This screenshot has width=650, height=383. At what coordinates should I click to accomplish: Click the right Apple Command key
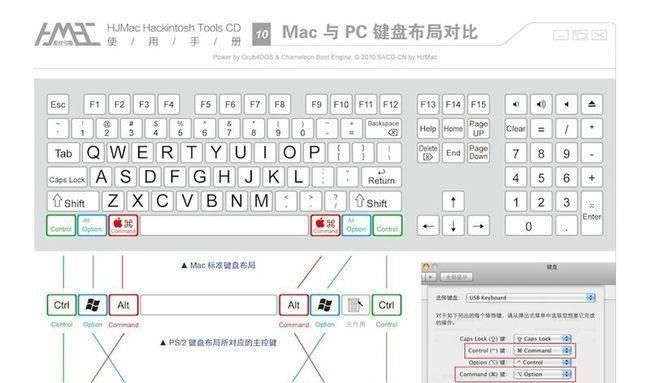click(325, 225)
